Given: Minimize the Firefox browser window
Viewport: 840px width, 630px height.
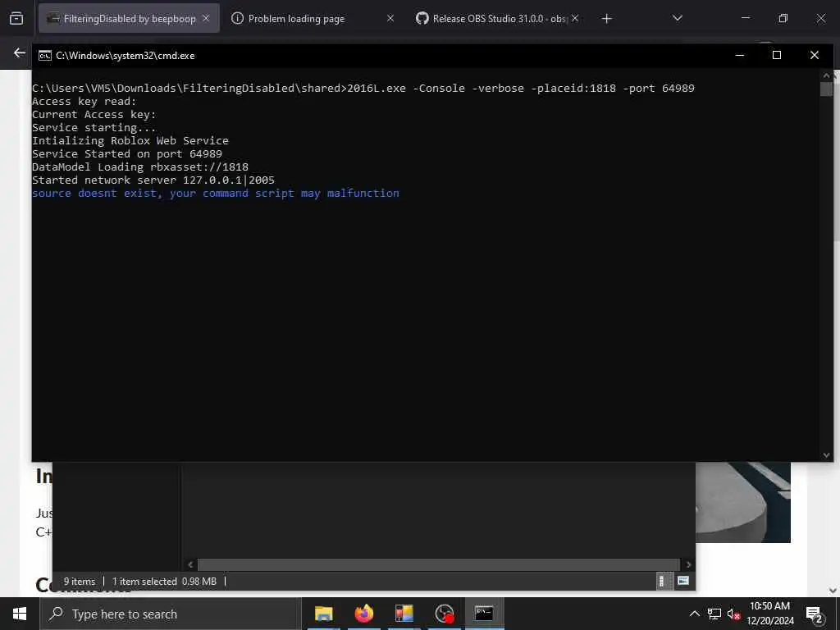Looking at the screenshot, I should [745, 18].
